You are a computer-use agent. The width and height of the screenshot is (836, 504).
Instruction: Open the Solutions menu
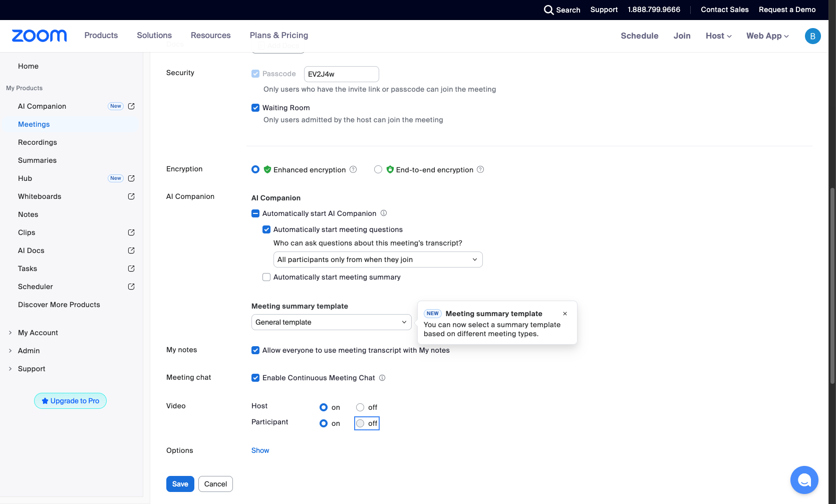coord(154,35)
